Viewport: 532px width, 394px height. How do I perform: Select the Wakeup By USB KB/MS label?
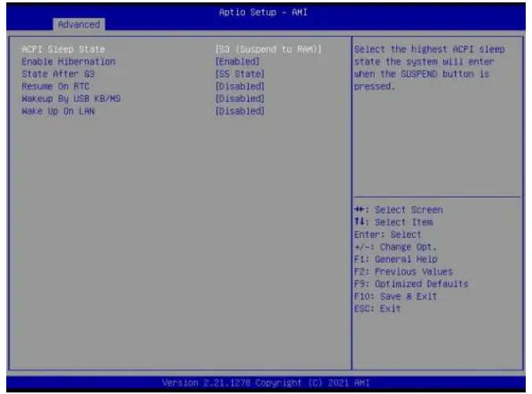[x=71, y=99]
